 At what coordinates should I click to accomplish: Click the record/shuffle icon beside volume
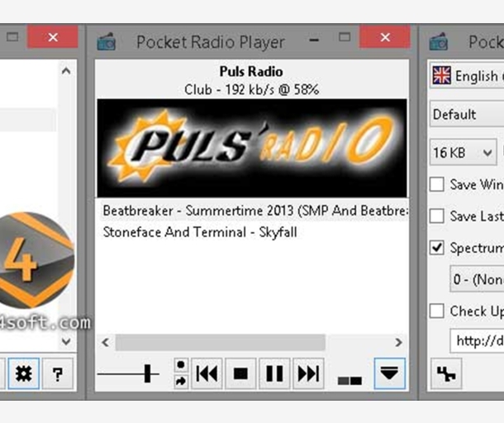tap(181, 373)
